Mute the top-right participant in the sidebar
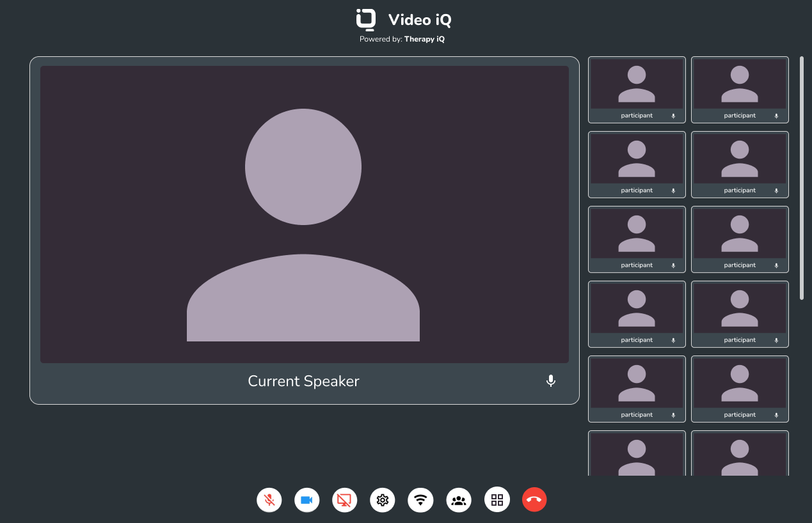The image size is (812, 523). point(776,116)
